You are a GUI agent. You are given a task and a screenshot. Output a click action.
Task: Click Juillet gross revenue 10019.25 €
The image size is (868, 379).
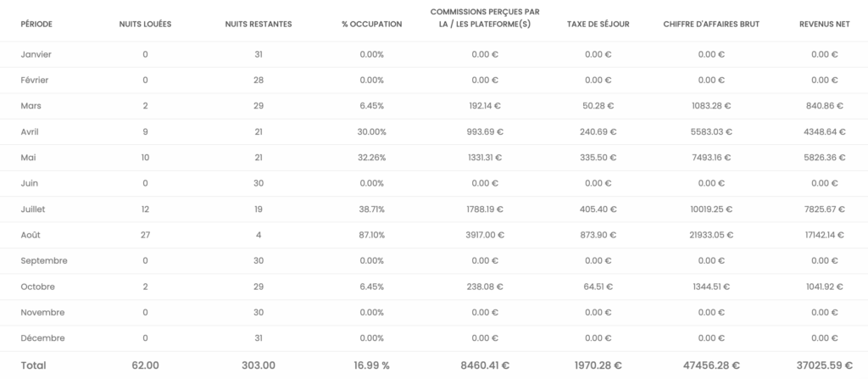coord(711,209)
